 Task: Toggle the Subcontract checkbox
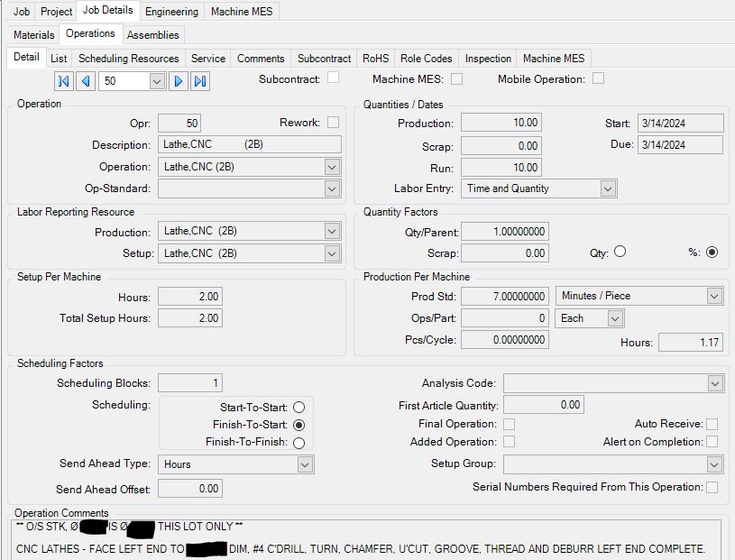click(334, 78)
